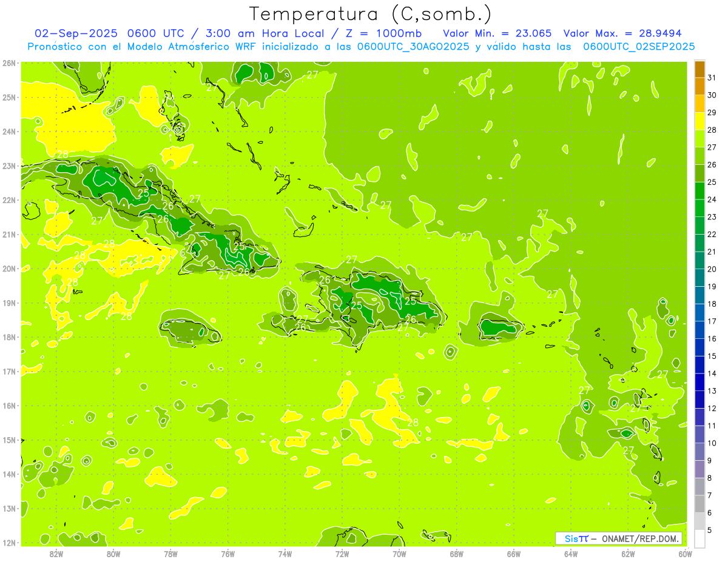The image size is (728, 562).
Task: Pick the teal swatch between 19 and 20
Action: click(699, 278)
